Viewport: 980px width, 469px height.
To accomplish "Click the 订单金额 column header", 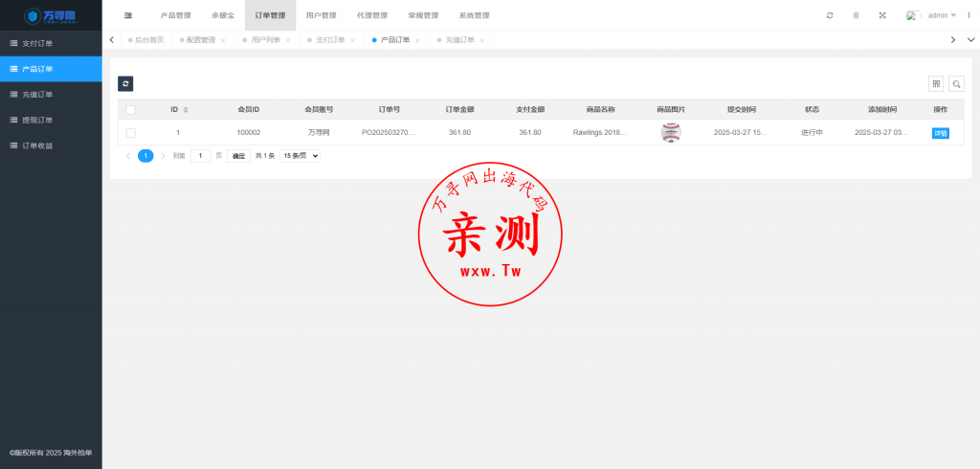I will pos(459,109).
